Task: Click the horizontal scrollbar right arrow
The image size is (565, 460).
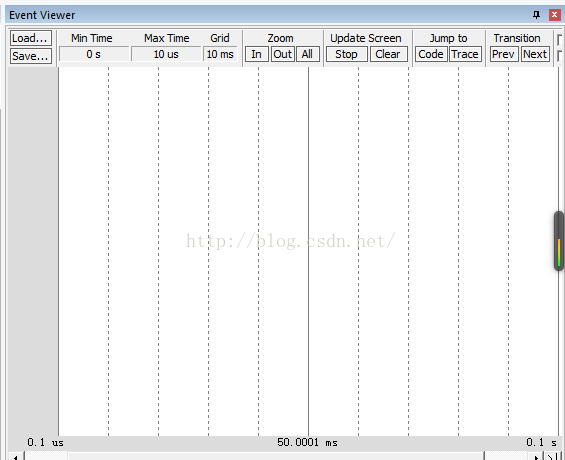Action: (537, 457)
